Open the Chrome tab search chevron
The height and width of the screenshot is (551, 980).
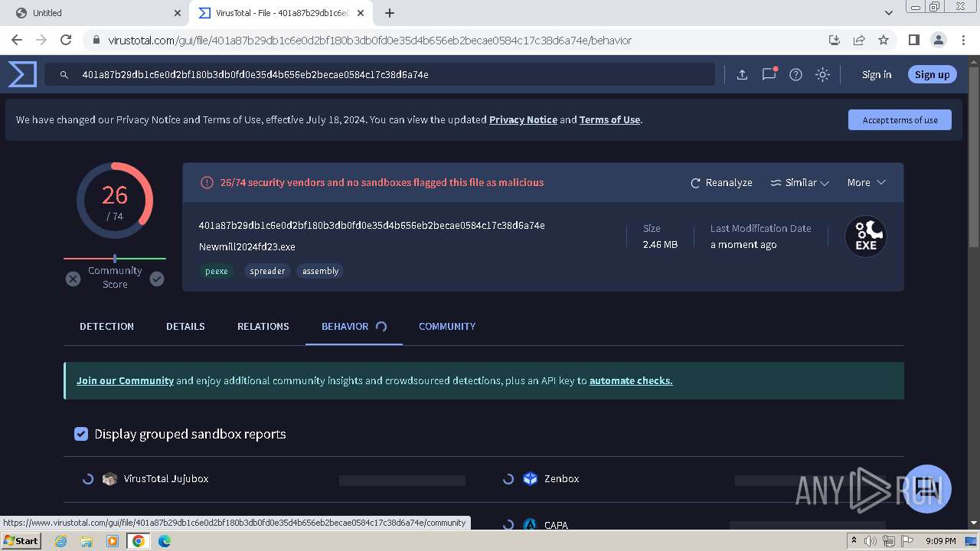coord(888,13)
